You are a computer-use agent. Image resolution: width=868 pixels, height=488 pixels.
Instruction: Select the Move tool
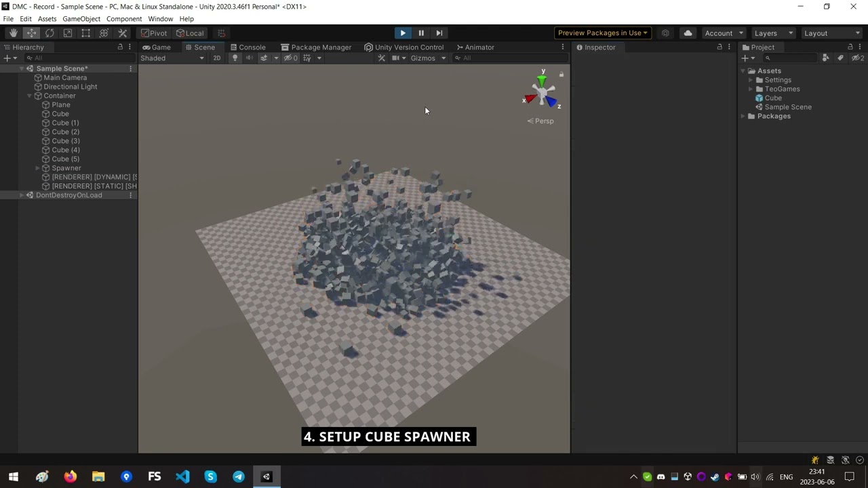(31, 33)
